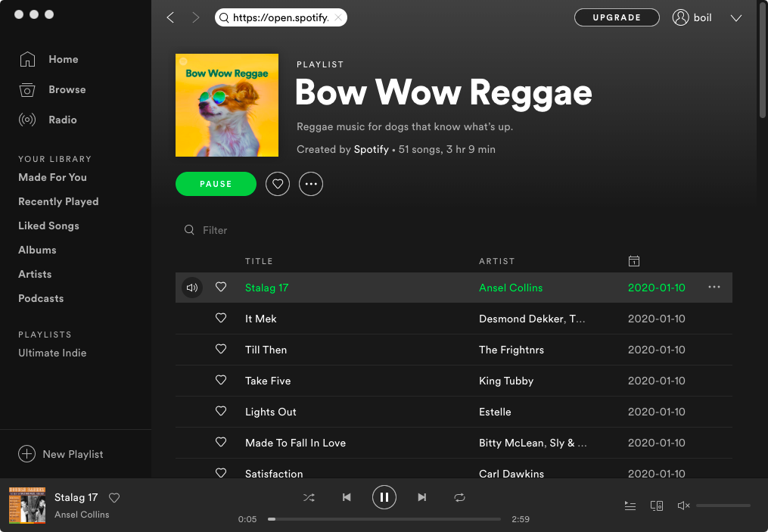Like the song Satisfaction

[221, 473]
